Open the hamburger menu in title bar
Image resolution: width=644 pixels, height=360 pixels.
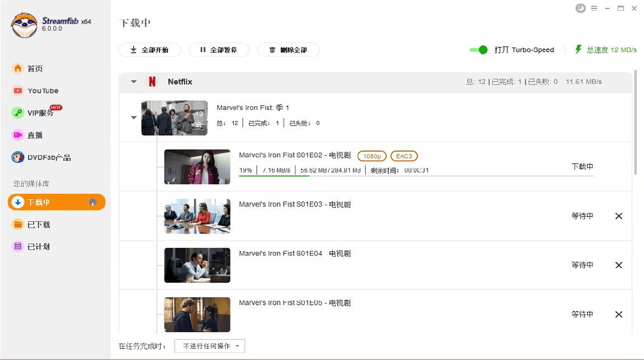[x=594, y=8]
